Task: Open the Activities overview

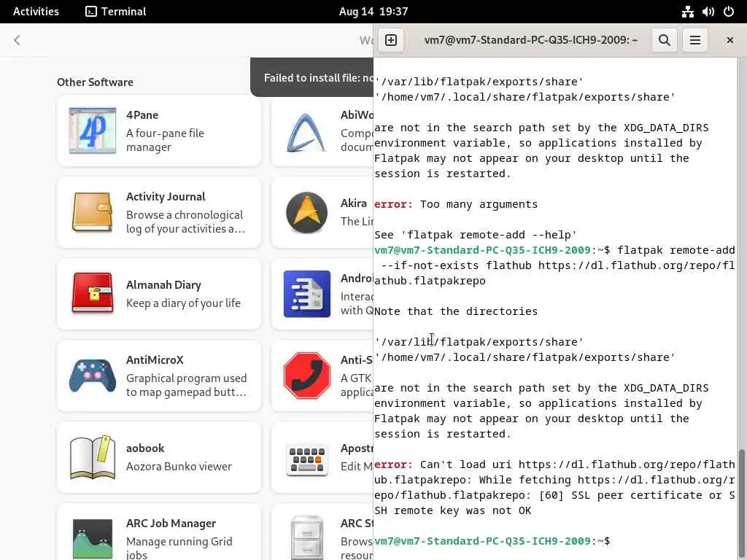Action: click(36, 12)
